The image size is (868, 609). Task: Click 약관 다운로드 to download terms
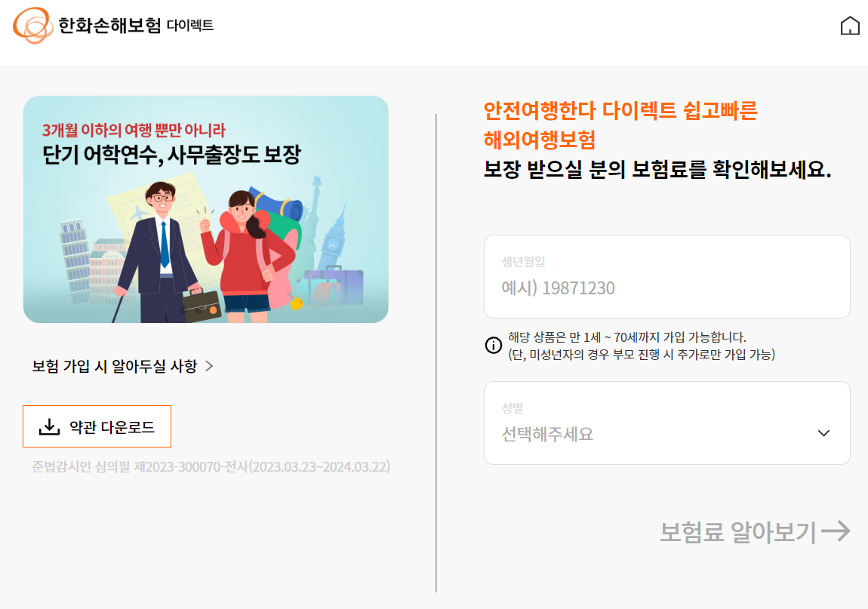[97, 426]
